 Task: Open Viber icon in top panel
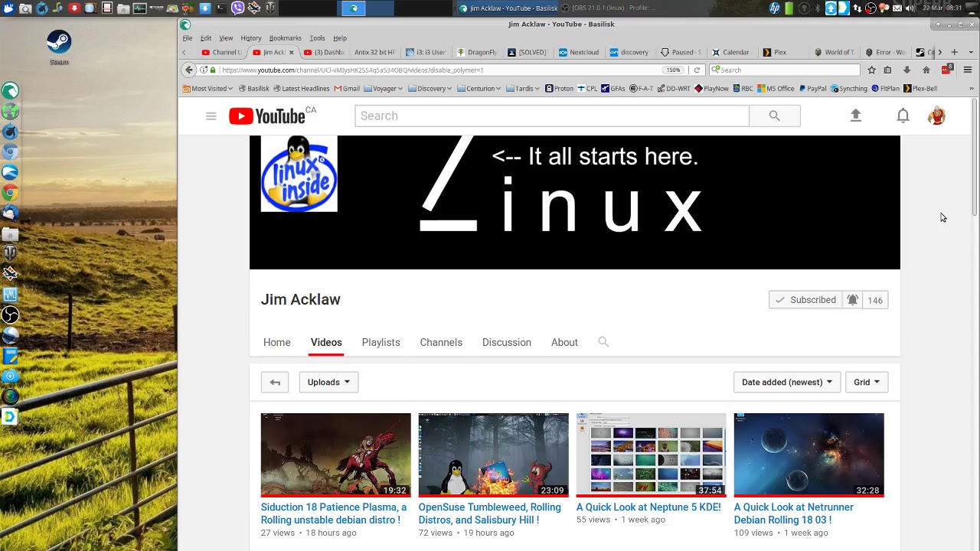pos(237,8)
